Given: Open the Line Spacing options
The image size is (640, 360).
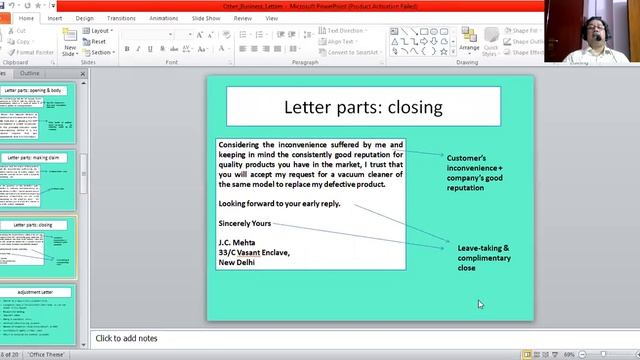Looking at the screenshot, I should [308, 35].
